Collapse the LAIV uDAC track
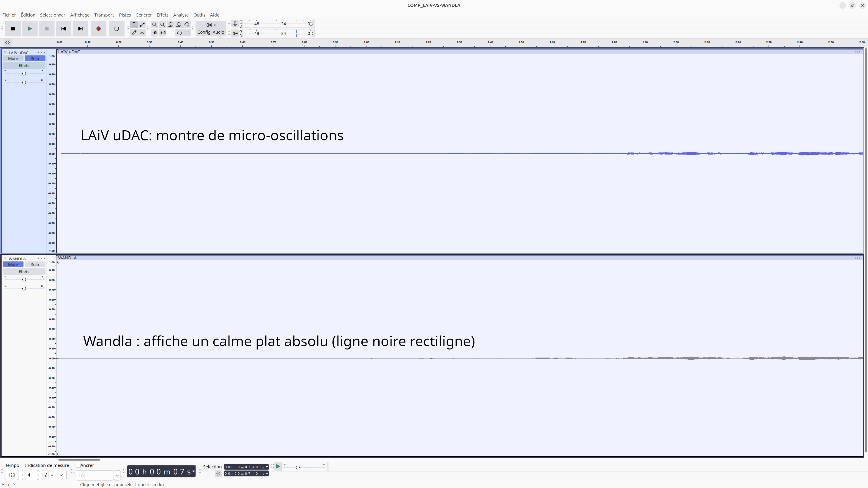The width and height of the screenshot is (868, 488). (37, 53)
